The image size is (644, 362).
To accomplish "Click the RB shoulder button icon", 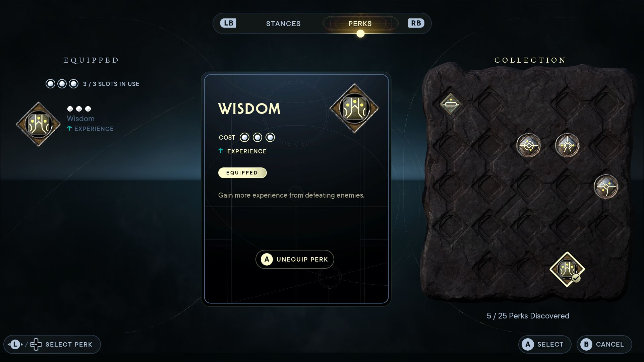I will coord(416,23).
